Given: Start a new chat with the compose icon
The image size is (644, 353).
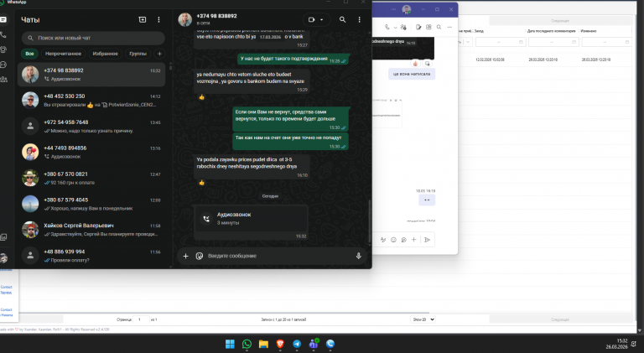Looking at the screenshot, I should (143, 19).
